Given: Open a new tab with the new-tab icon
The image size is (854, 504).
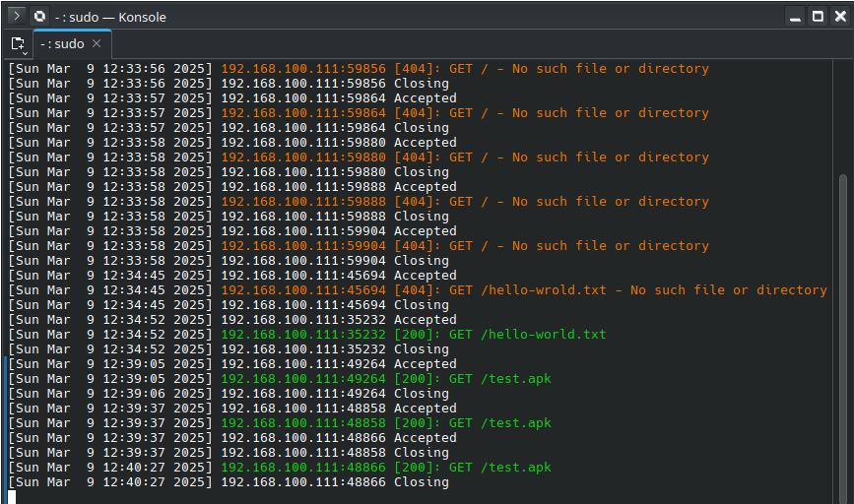Looking at the screenshot, I should (19, 44).
